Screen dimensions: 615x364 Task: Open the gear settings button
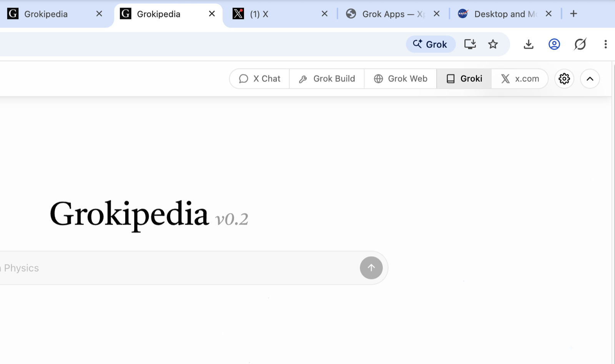(x=564, y=79)
